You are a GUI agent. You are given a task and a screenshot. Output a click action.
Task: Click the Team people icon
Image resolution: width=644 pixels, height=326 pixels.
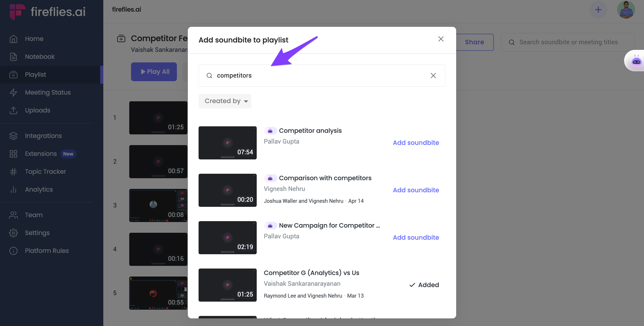coord(13,215)
